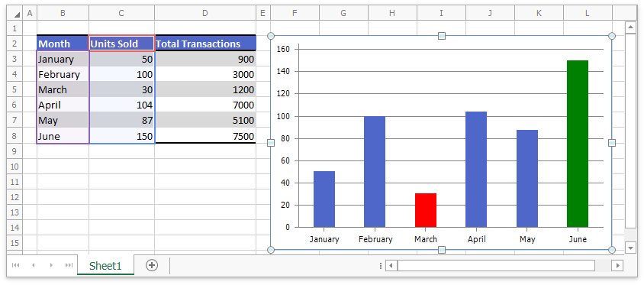Select the cell containing 7500
Image resolution: width=644 pixels, height=285 pixels.
tap(205, 136)
